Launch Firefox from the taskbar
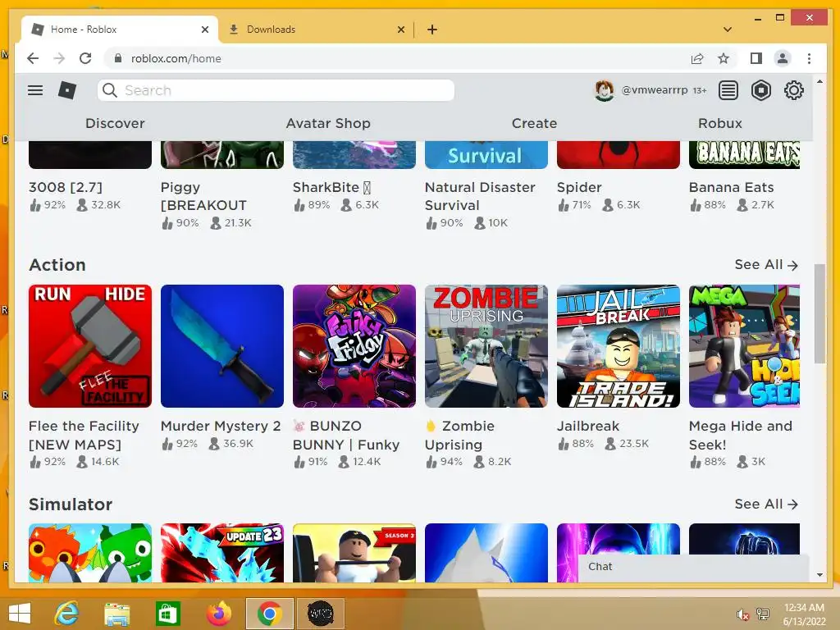The height and width of the screenshot is (630, 840). pyautogui.click(x=219, y=614)
